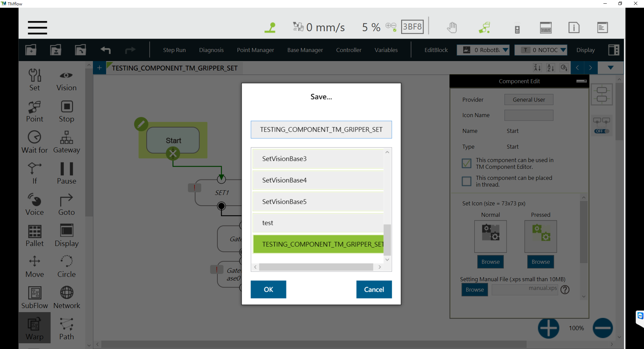Click the edit pencil on Start node

click(141, 124)
